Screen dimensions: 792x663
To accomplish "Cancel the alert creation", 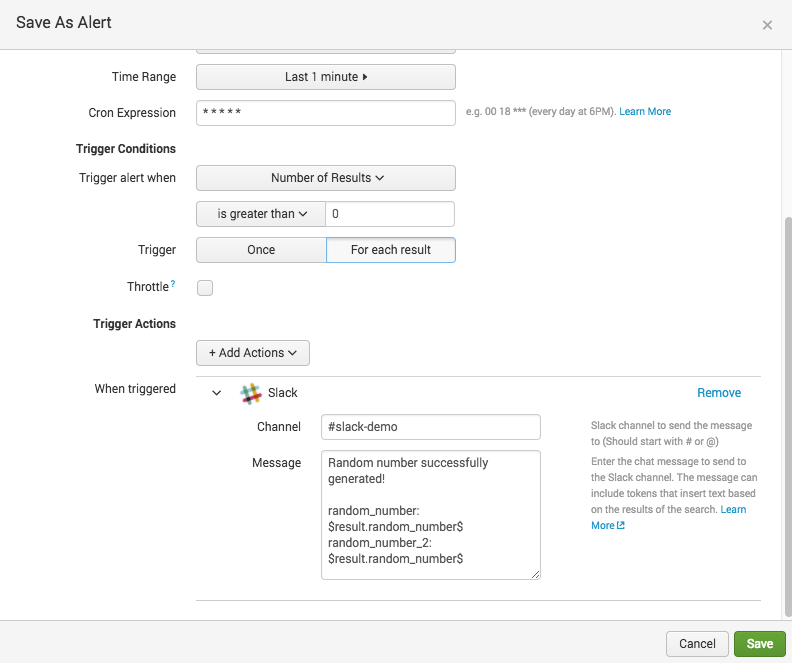I will [697, 644].
